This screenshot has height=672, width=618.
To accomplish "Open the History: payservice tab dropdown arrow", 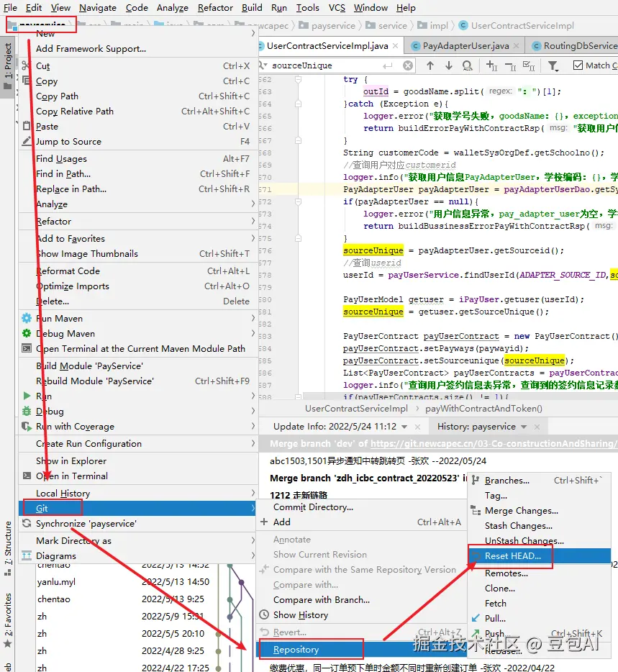I will (523, 427).
